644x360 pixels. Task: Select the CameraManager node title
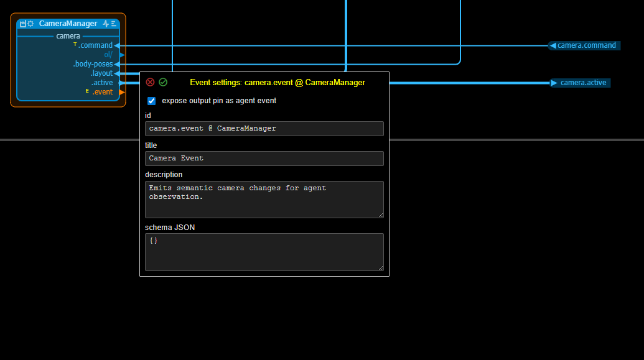click(x=68, y=24)
